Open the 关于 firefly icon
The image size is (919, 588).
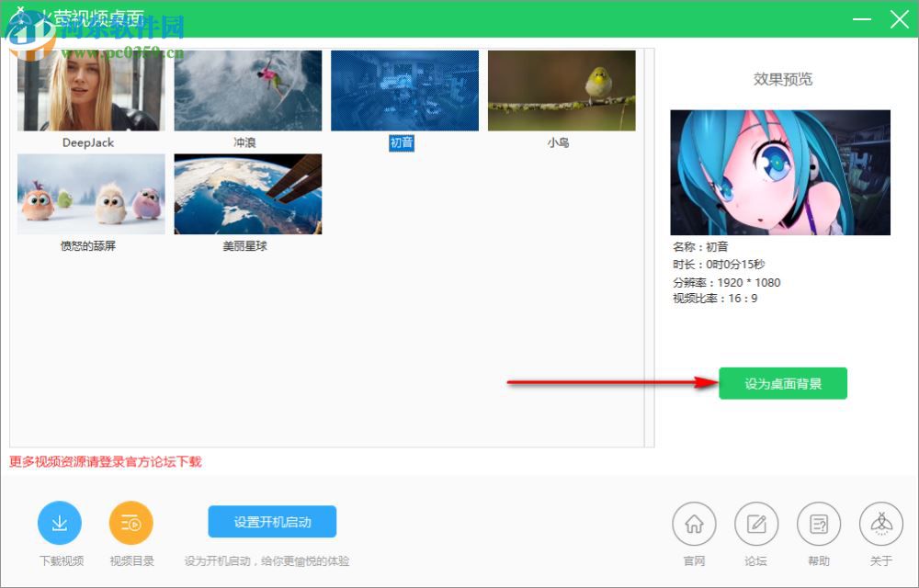pyautogui.click(x=880, y=522)
